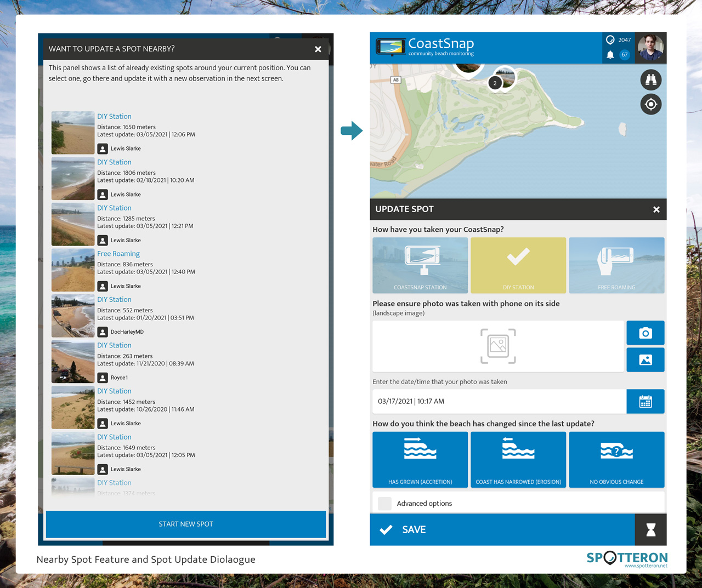Center map with the locate-me target icon
The image size is (702, 588).
coord(650,104)
